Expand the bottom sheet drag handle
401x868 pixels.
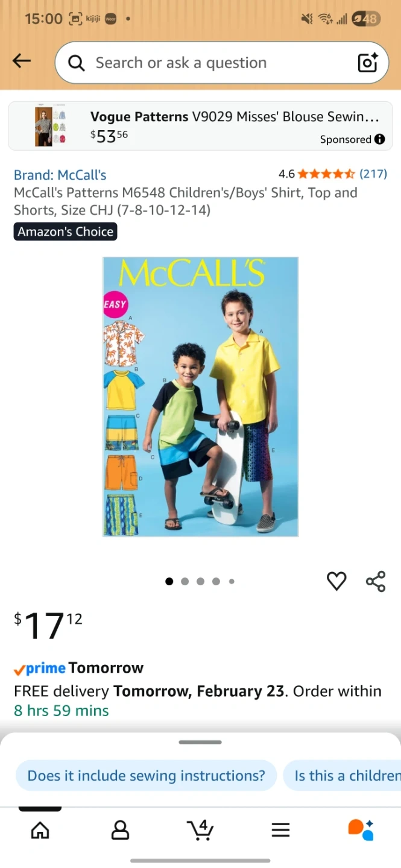tap(200, 742)
